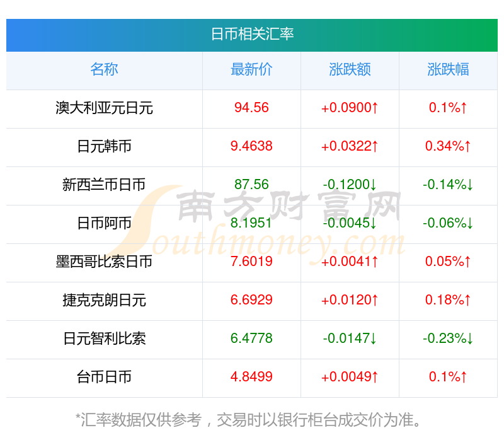
Task: Click the 日币相关汇率 table title
Action: 252,34
